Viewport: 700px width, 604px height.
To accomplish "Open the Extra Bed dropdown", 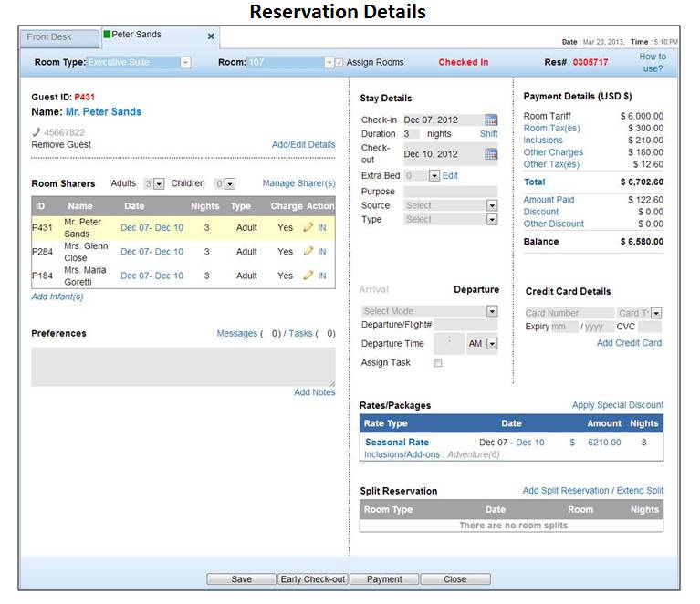I will (434, 176).
